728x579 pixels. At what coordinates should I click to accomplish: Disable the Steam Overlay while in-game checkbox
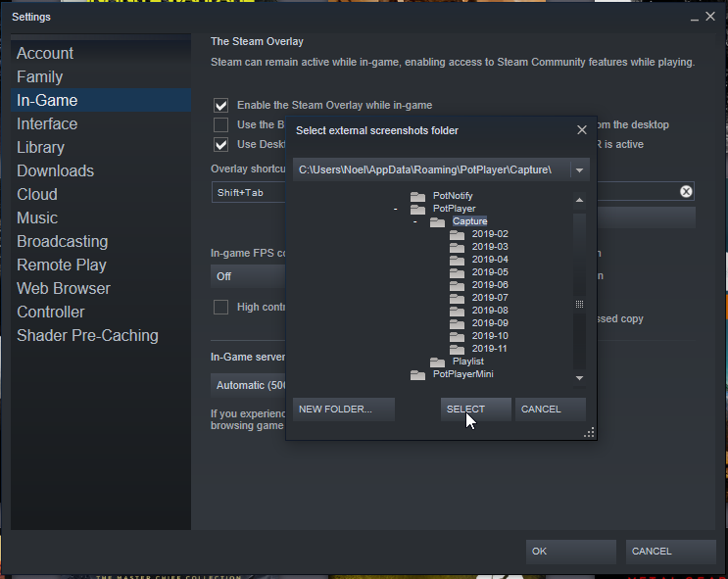221,105
